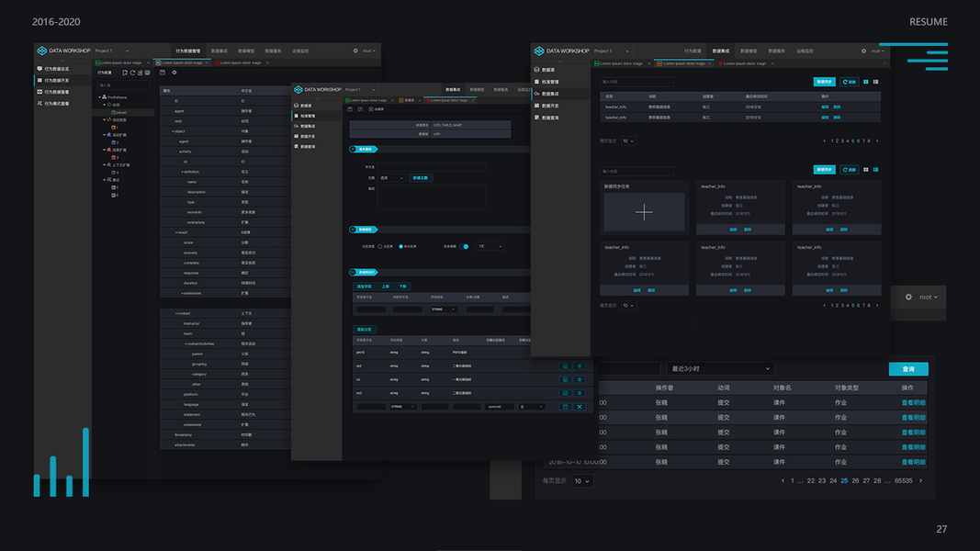Viewport: 980px width, 551px height.
Task: Open 最近3小时 time range dropdown
Action: click(x=720, y=369)
